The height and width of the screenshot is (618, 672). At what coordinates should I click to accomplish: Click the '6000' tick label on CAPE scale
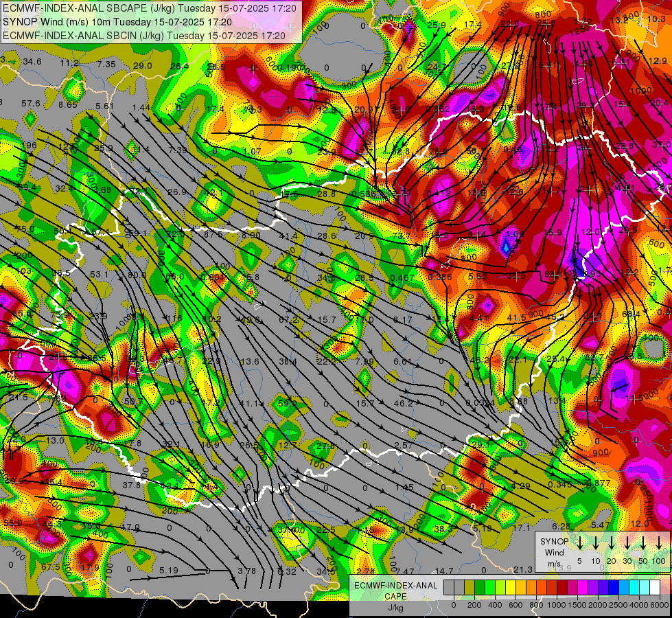point(659,605)
